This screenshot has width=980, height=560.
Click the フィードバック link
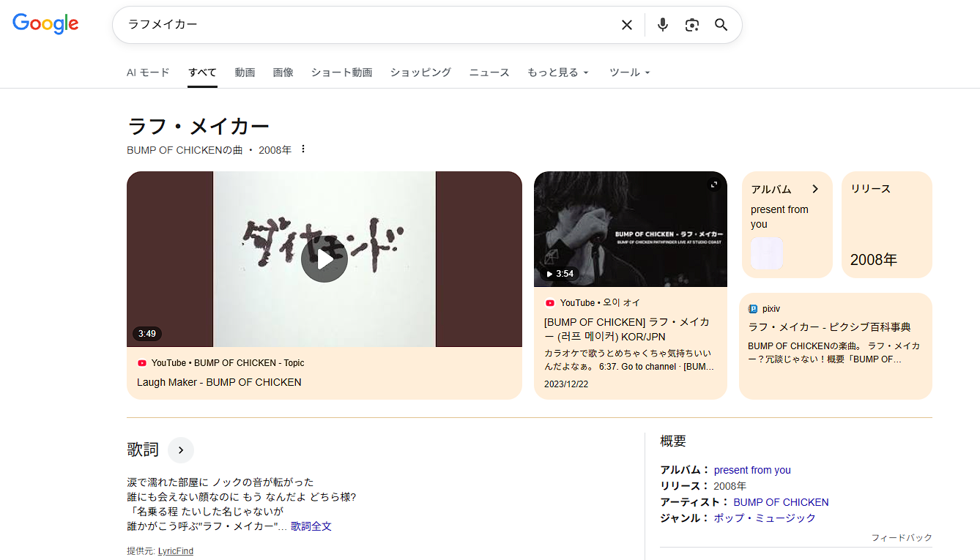901,538
